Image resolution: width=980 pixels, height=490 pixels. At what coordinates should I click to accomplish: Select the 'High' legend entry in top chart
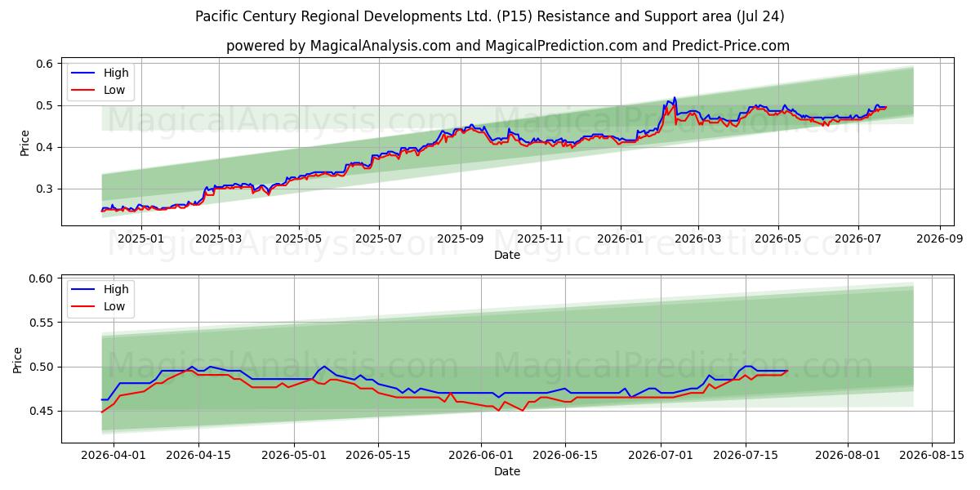click(101, 73)
